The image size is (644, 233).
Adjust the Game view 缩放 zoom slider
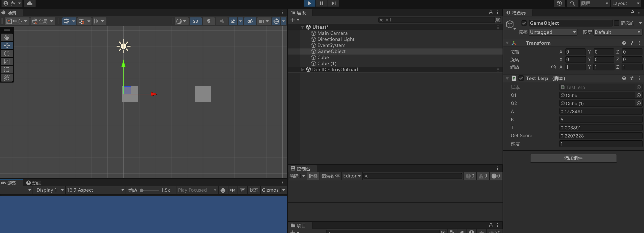point(142,190)
